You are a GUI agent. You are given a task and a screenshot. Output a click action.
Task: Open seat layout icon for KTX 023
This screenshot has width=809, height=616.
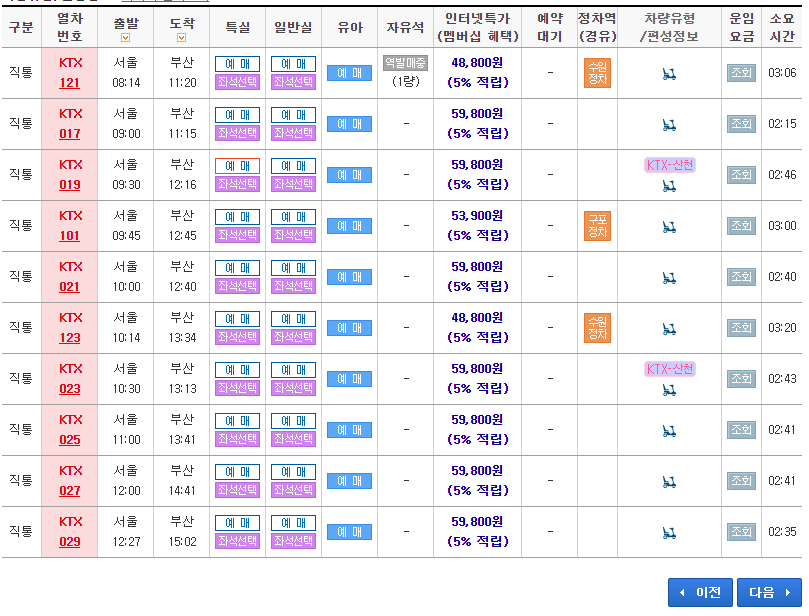coord(669,391)
